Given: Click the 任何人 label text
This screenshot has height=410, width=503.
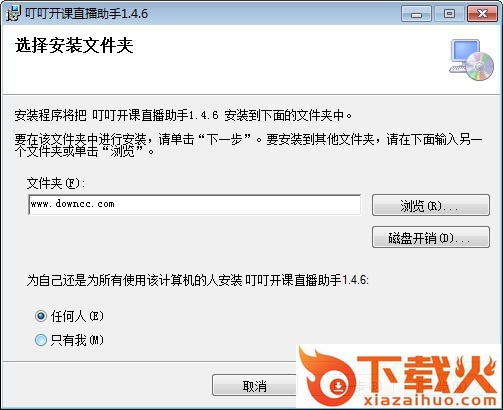Looking at the screenshot, I should pyautogui.click(x=68, y=316).
